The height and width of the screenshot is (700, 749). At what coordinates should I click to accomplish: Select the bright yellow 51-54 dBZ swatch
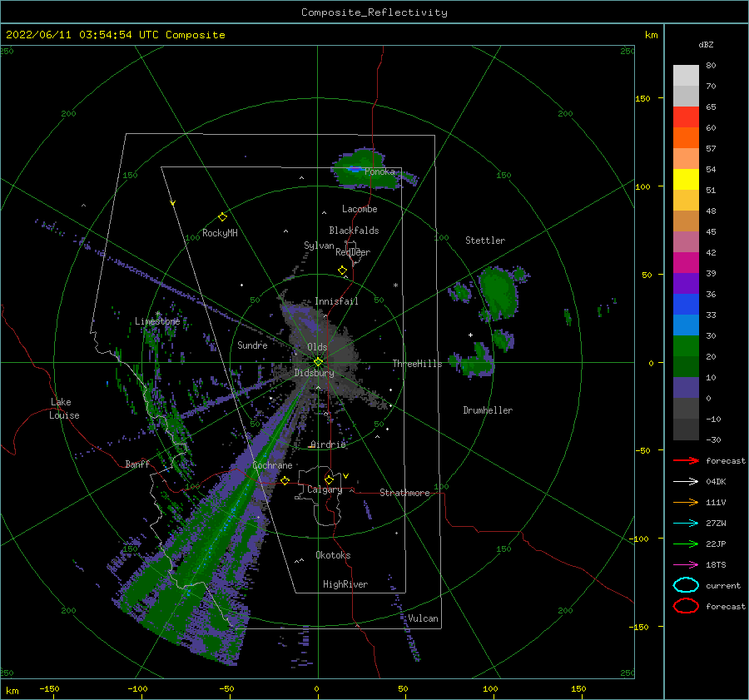(686, 179)
